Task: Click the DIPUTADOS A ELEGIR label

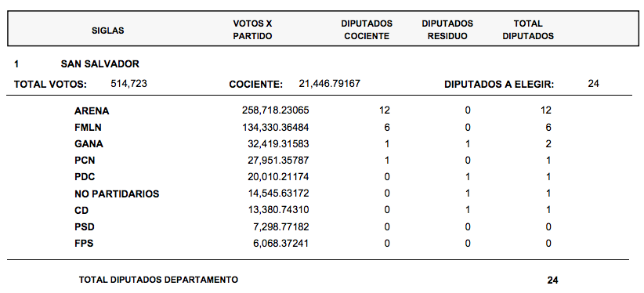Action: pos(499,85)
